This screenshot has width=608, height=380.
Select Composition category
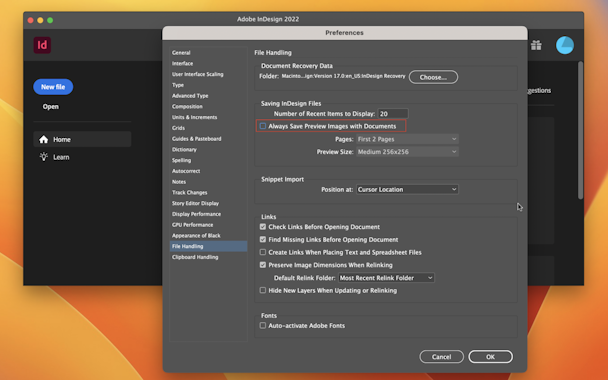click(187, 106)
